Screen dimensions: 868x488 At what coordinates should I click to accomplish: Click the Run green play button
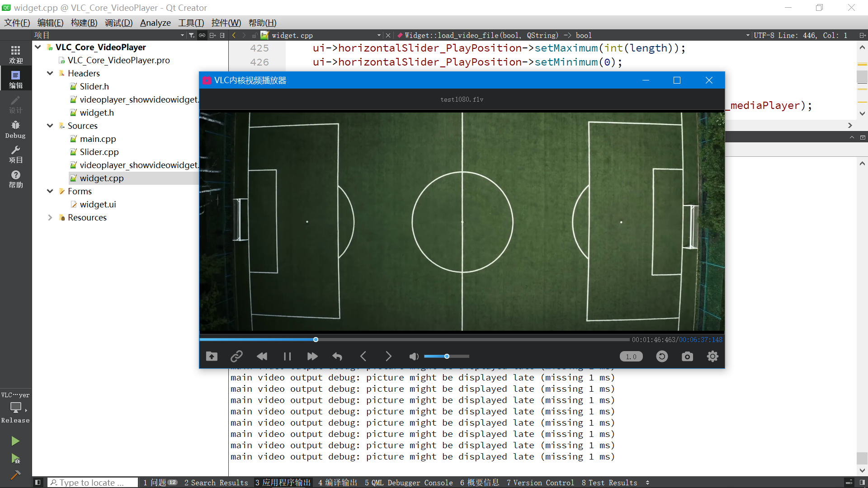pos(15,441)
